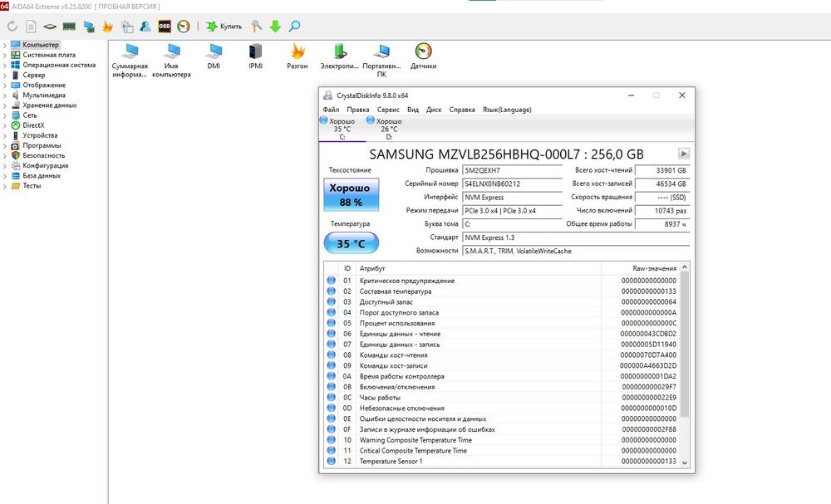Expand the Хранение данных tree arrow
831x504 pixels.
pos(5,105)
